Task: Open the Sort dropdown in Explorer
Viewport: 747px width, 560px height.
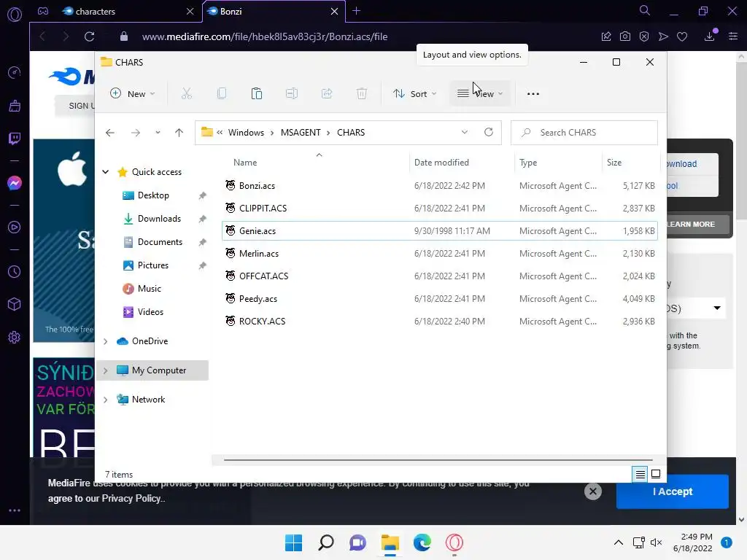Action: click(x=414, y=94)
